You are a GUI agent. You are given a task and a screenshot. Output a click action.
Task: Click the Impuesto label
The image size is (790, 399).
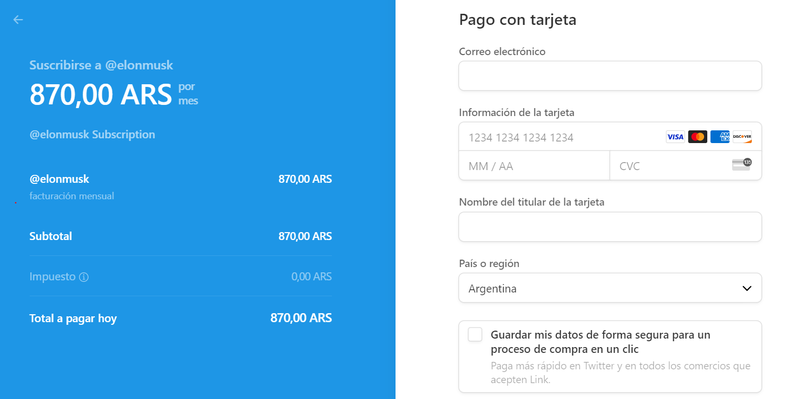[x=52, y=277]
